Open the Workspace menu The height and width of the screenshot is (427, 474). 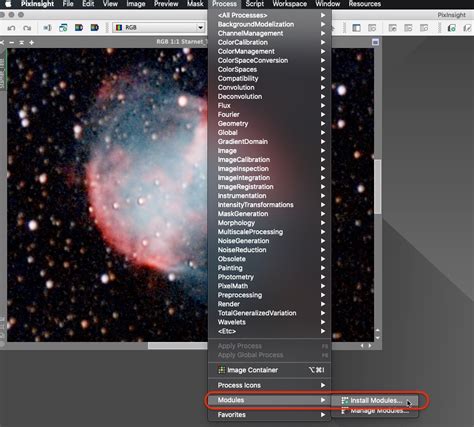coord(290,4)
